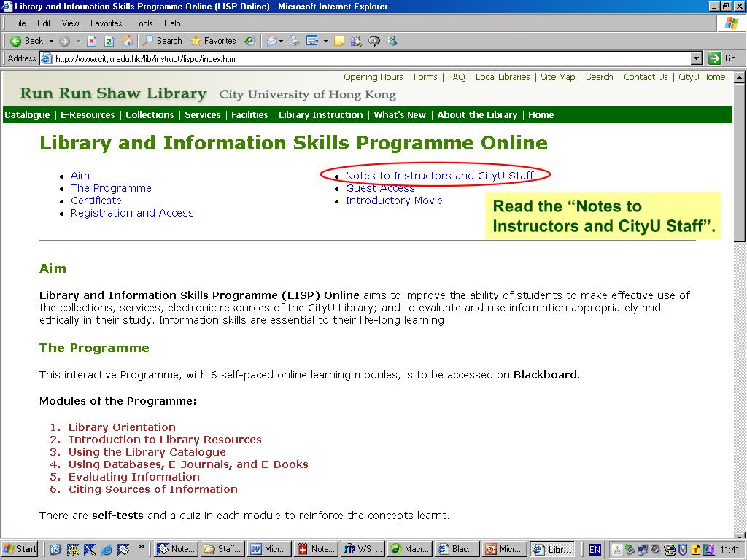Open the File menu
Viewport: 747px width, 560px height.
(20, 23)
